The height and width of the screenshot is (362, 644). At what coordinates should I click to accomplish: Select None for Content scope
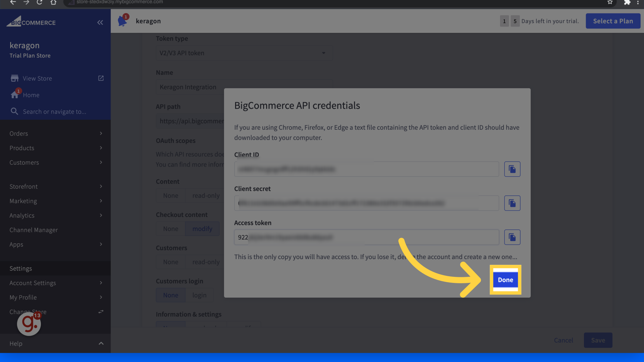[x=171, y=195]
